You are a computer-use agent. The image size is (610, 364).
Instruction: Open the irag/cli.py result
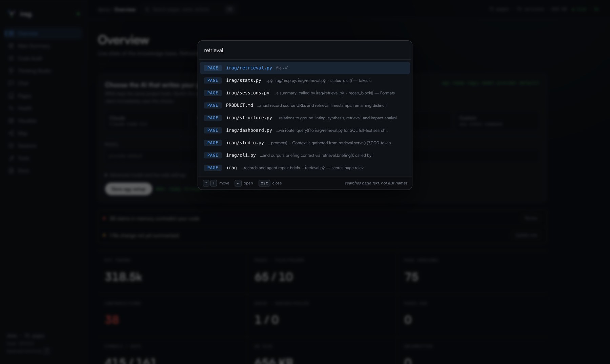click(305, 156)
